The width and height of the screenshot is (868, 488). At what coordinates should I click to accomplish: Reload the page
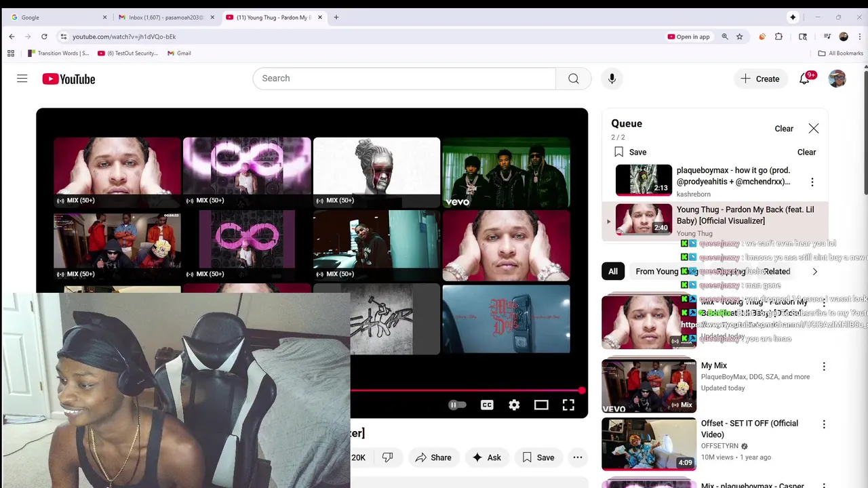44,37
